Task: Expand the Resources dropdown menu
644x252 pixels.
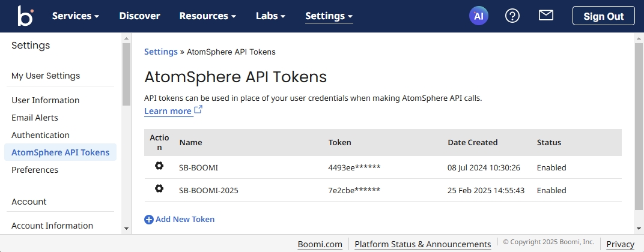Action: point(208,16)
